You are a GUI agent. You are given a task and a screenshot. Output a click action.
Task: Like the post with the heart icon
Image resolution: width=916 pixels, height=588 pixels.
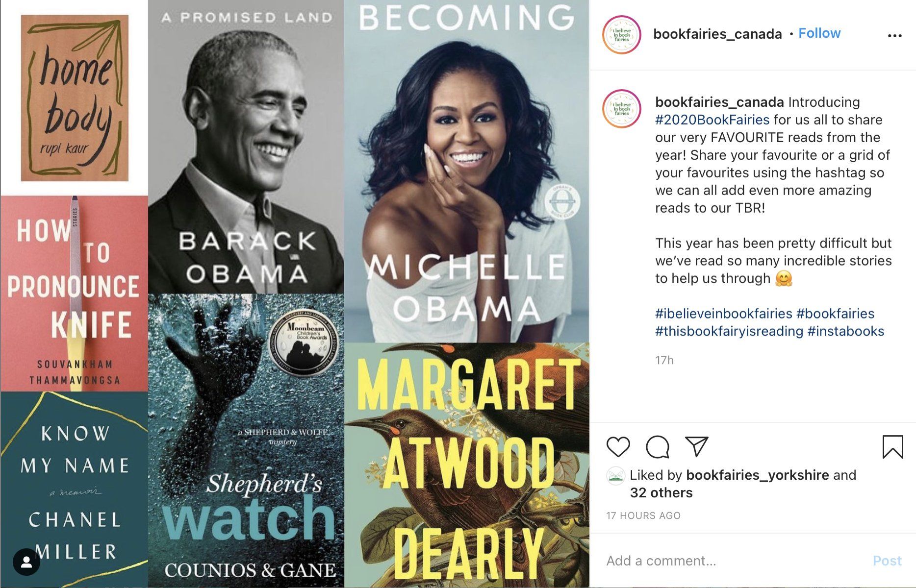pyautogui.click(x=618, y=447)
